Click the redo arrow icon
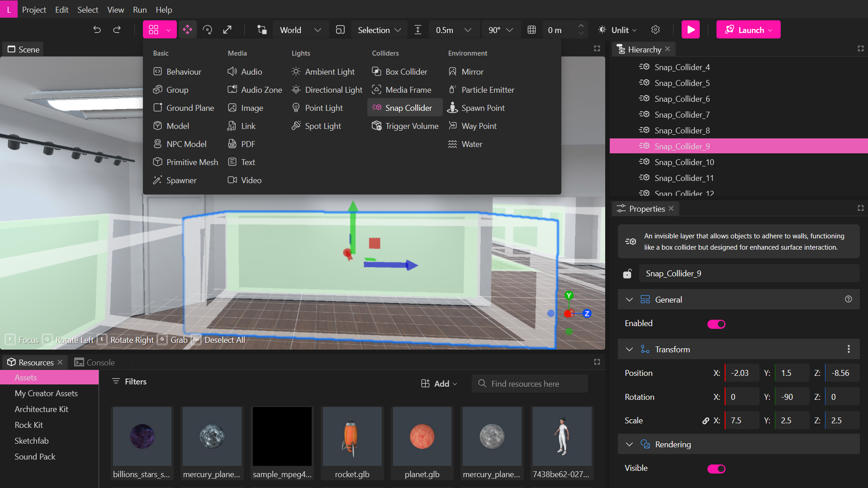868x488 pixels. [117, 30]
